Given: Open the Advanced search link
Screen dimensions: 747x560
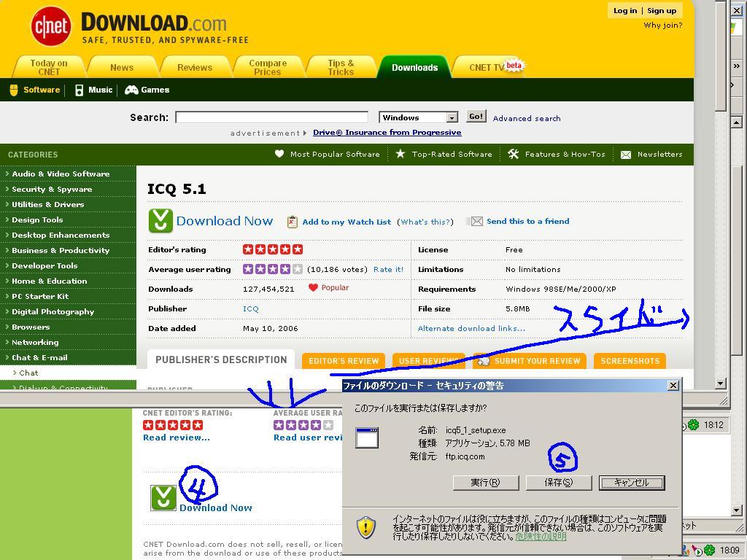Looking at the screenshot, I should pyautogui.click(x=527, y=119).
